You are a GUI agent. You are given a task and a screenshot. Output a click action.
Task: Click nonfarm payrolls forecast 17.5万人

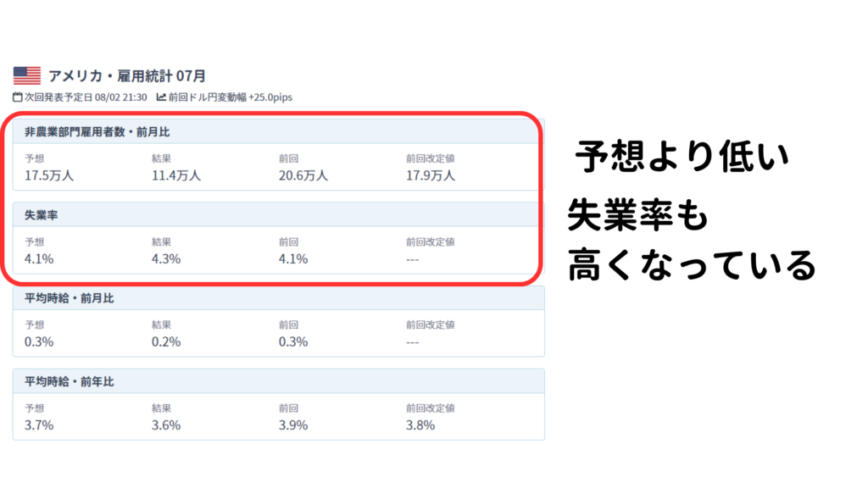click(49, 175)
